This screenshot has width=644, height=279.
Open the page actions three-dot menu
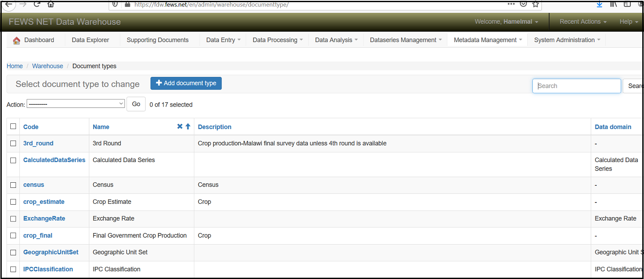click(x=511, y=4)
